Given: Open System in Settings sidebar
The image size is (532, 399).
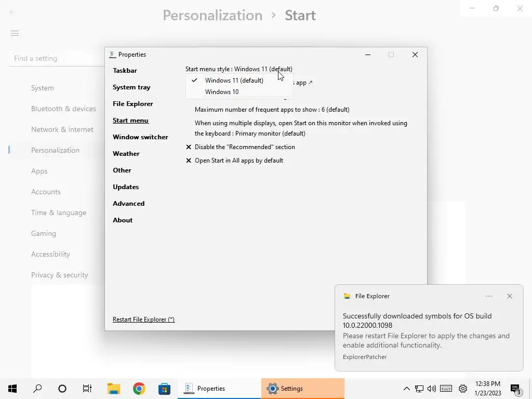Looking at the screenshot, I should click(x=43, y=88).
